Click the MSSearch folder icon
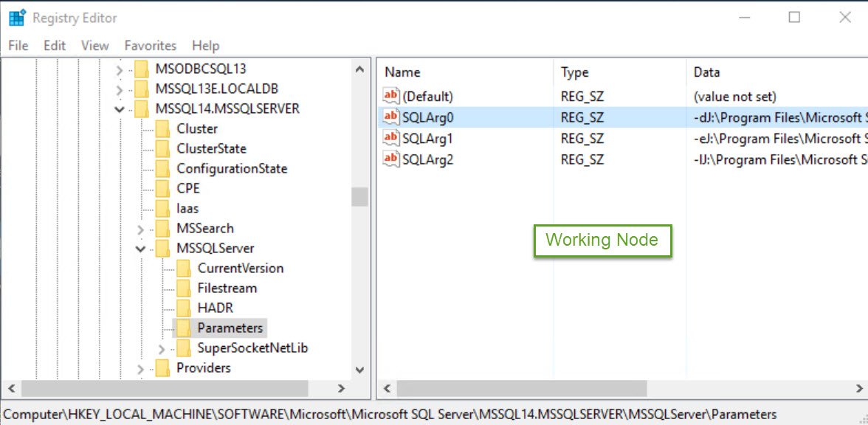 162,229
